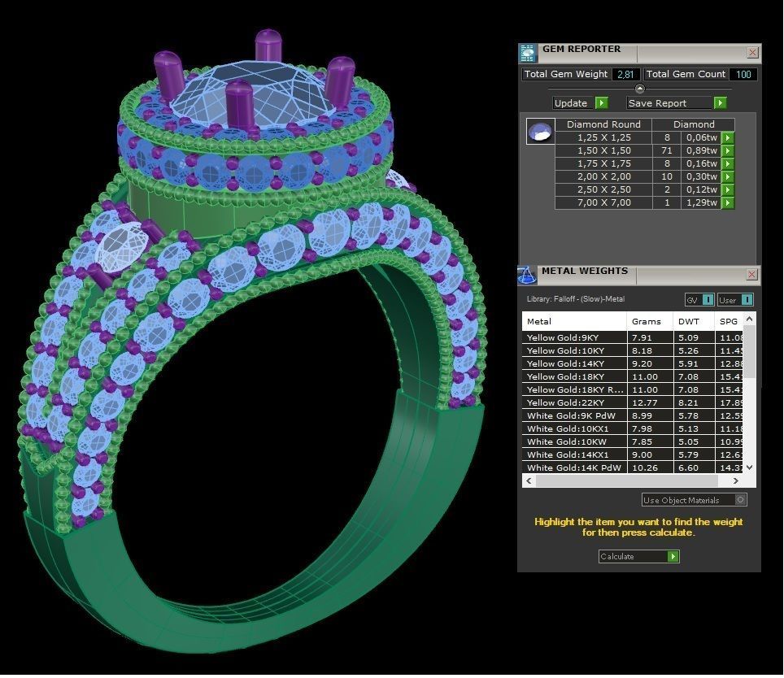This screenshot has width=784, height=678.
Task: Click green arrow for 1,25 X 1,25 row
Action: point(728,138)
